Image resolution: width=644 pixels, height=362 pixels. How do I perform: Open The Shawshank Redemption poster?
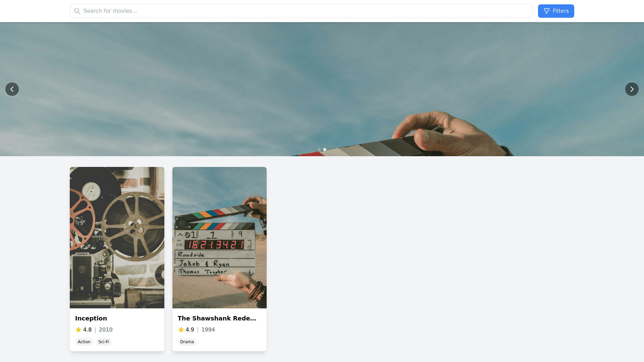click(219, 237)
